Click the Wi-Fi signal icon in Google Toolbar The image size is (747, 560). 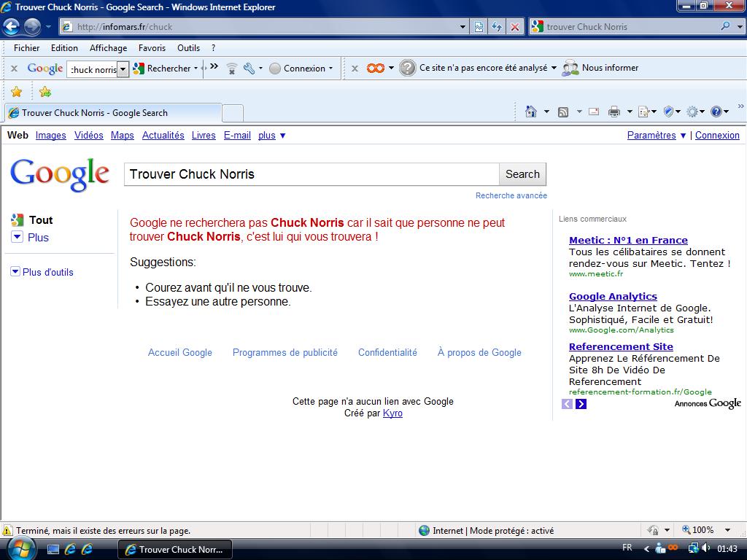pos(231,69)
